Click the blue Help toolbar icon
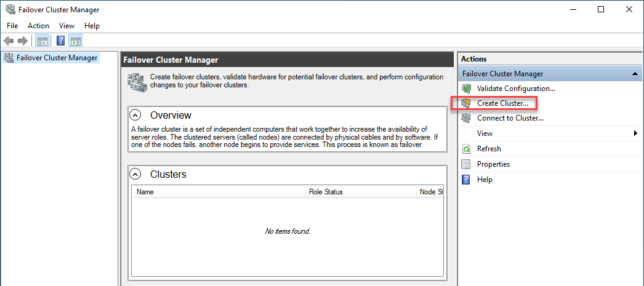The image size is (644, 286). pyautogui.click(x=61, y=41)
